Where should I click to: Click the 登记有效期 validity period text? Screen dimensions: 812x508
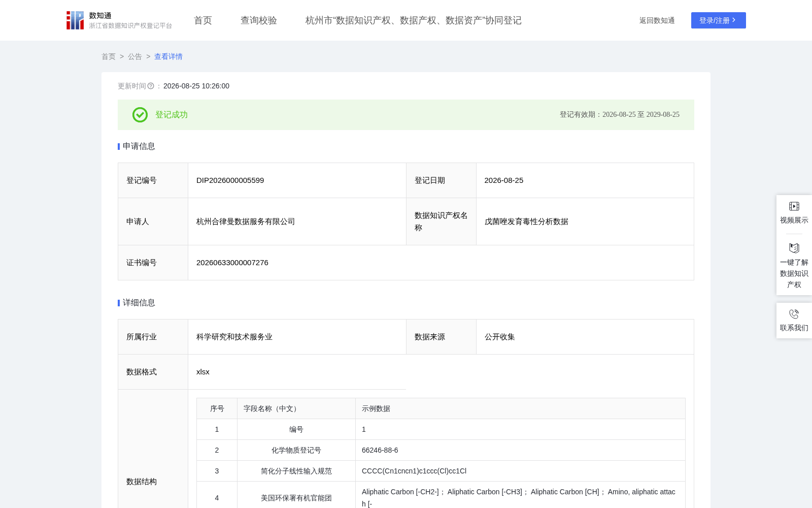click(x=620, y=115)
